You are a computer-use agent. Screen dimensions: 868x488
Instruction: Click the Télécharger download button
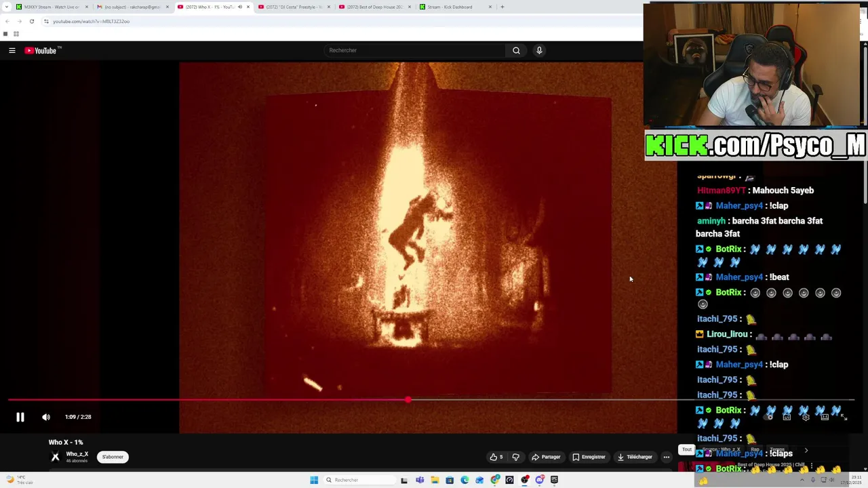pyautogui.click(x=635, y=457)
